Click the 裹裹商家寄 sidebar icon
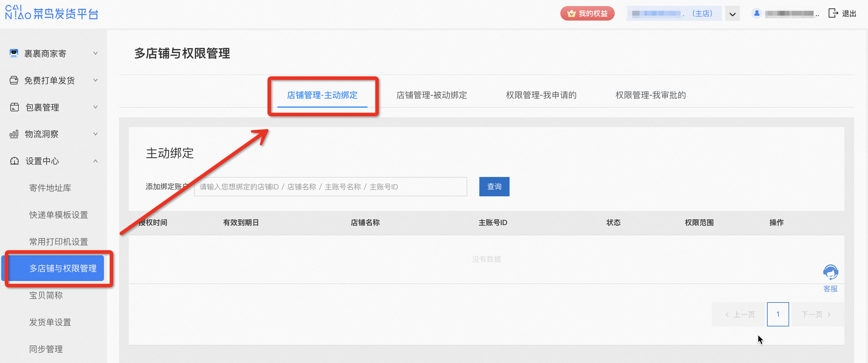 point(14,53)
